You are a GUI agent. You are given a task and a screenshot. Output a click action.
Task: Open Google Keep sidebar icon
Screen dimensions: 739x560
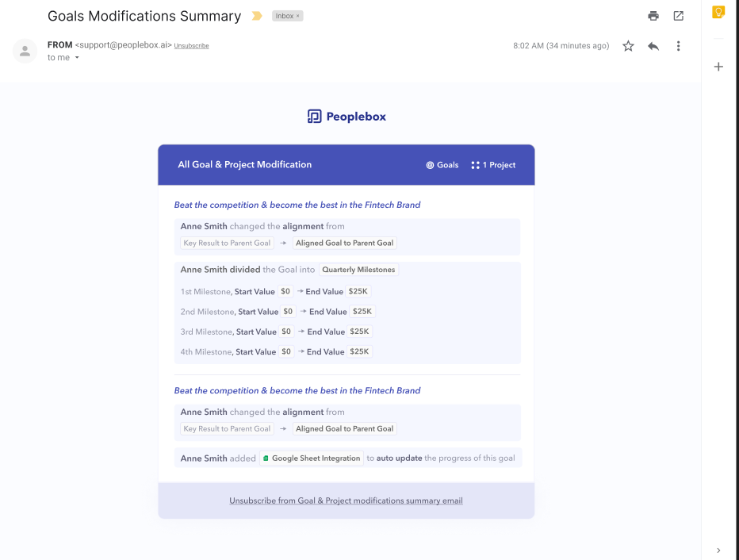[718, 12]
